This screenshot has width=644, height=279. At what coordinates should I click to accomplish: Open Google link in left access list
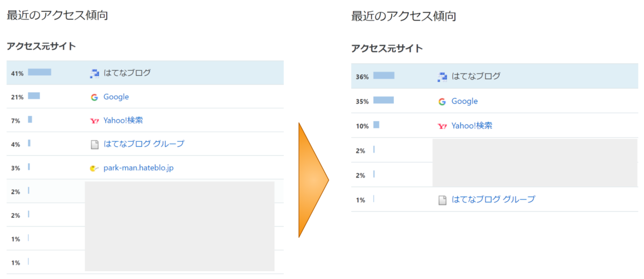pyautogui.click(x=116, y=97)
